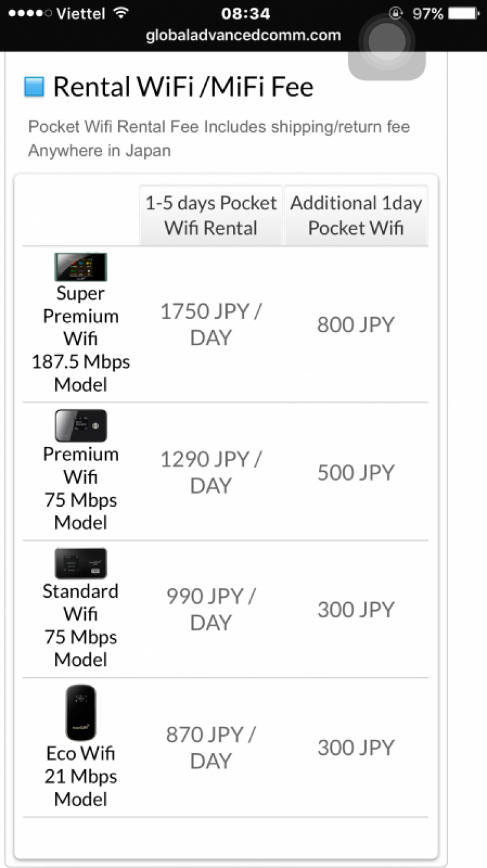The width and height of the screenshot is (487, 868).
Task: Tap the Standard Wifi device image
Action: tap(81, 563)
